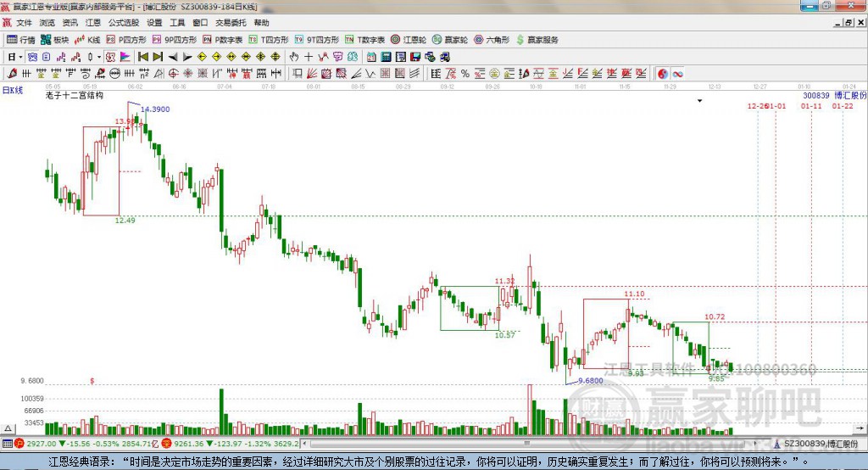Screen dimensions: 868x470
Task: Click the yellow diamond right-arrow icon
Action: click(x=216, y=57)
